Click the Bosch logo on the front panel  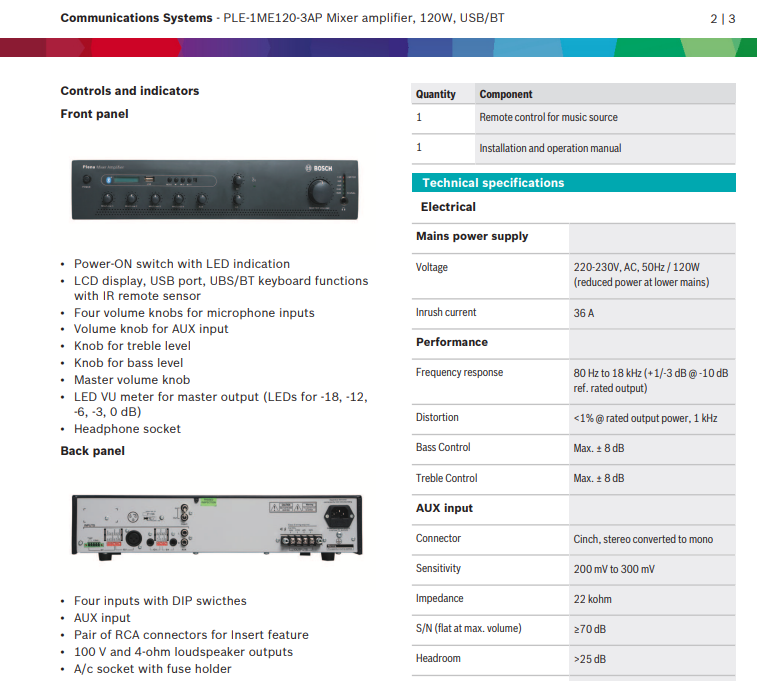[318, 169]
